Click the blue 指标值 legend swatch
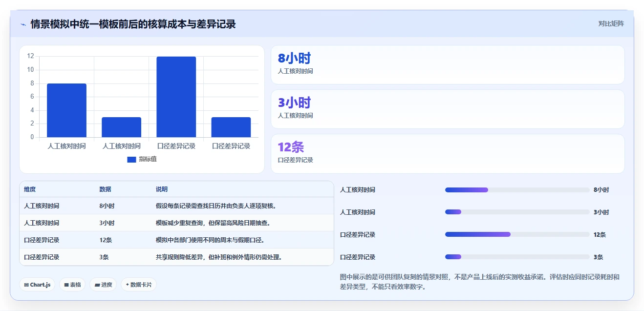 pyautogui.click(x=131, y=159)
